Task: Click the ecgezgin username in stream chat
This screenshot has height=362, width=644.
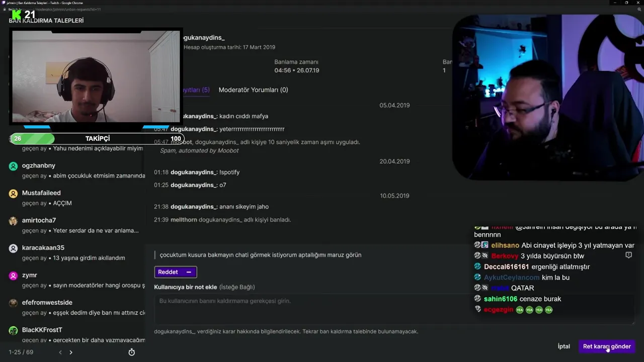Action: [498, 310]
